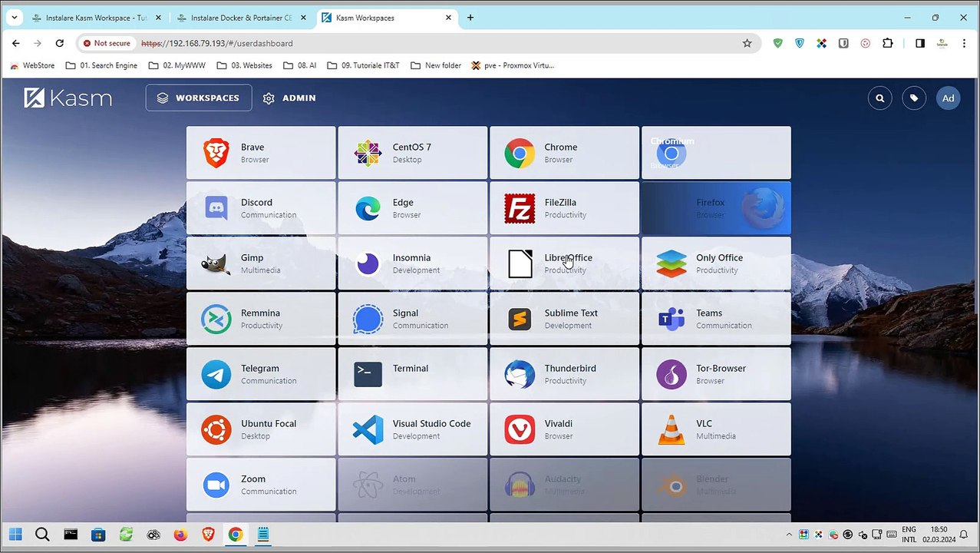980x553 pixels.
Task: Switch to Instalare Docker & Portainer tab
Action: 241,18
